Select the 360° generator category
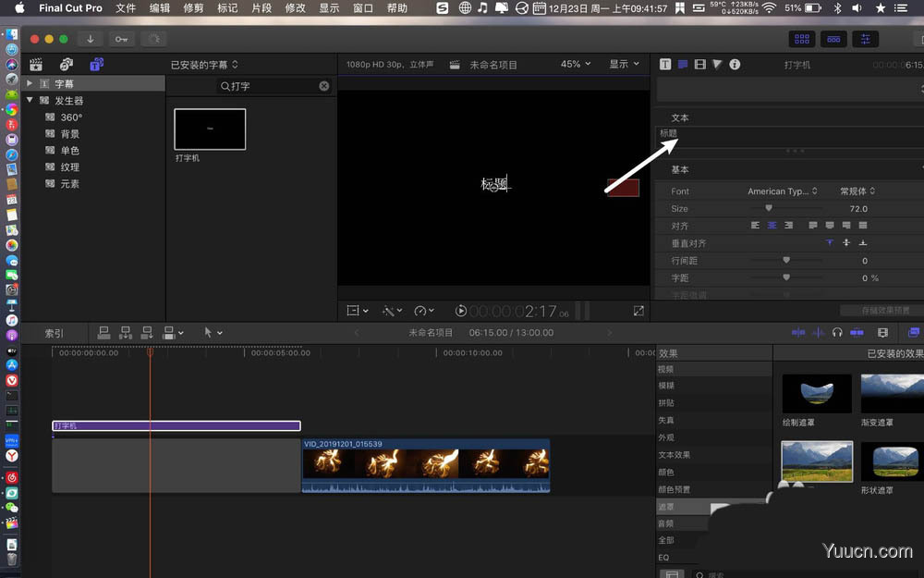Image resolution: width=924 pixels, height=578 pixels. (71, 117)
